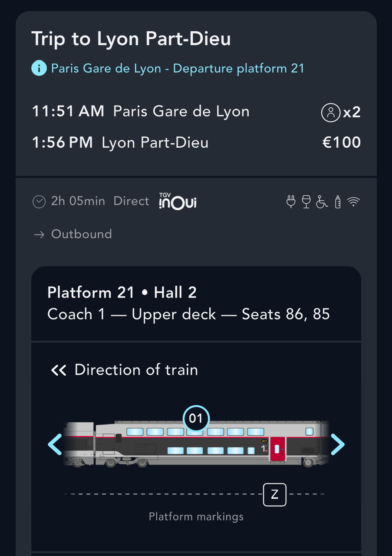
Task: Tap the Wi-Fi amenity icon
Action: [354, 202]
